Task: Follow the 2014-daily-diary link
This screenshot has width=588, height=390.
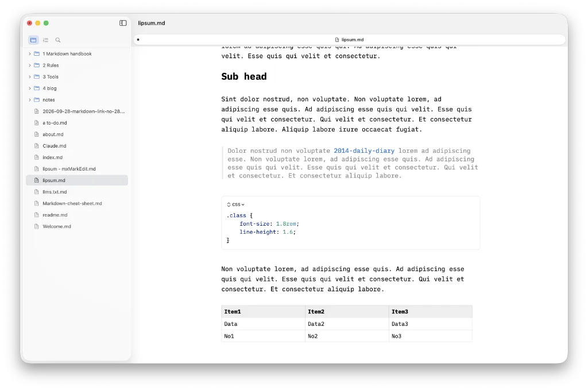Action: pos(364,150)
